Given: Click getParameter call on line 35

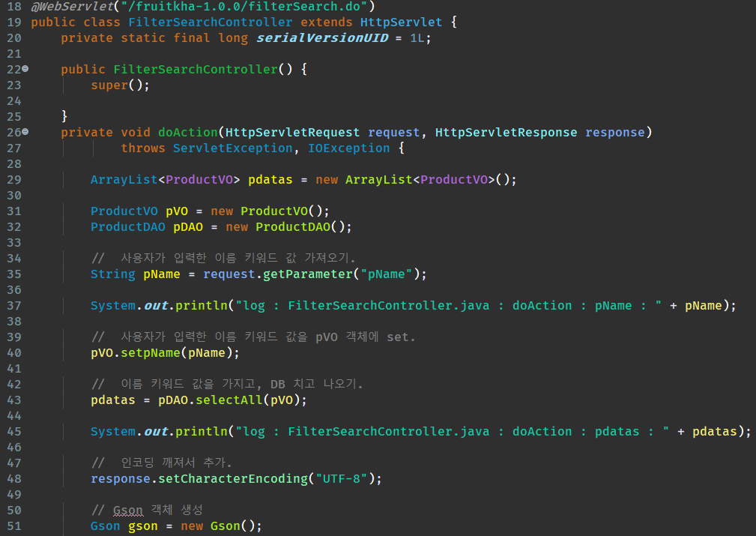Looking at the screenshot, I should pyautogui.click(x=308, y=274).
